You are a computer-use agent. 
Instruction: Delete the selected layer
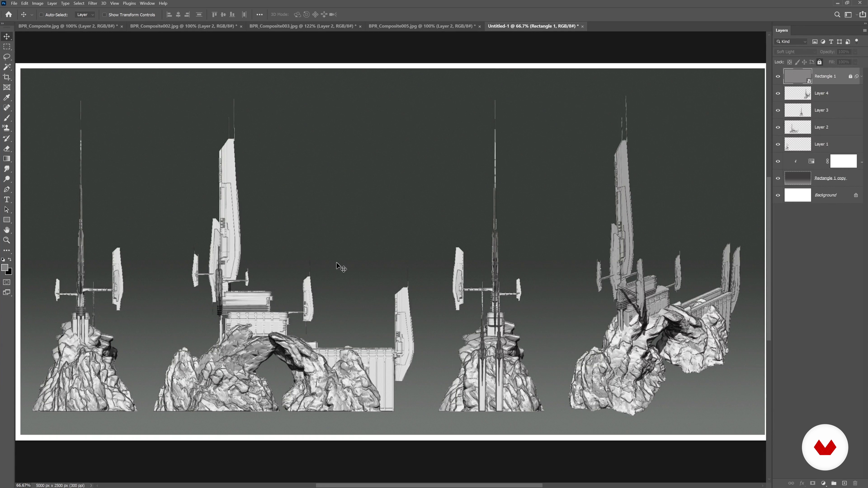pos(855,483)
